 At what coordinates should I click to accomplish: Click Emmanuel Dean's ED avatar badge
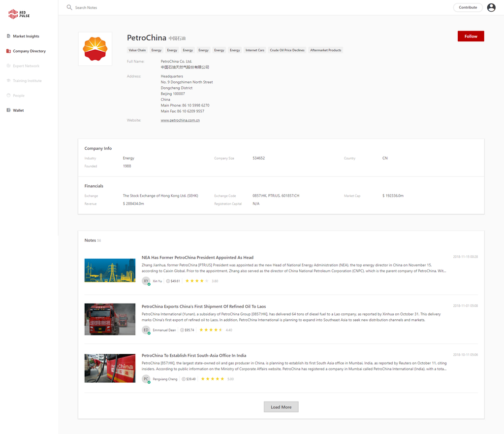(x=146, y=330)
